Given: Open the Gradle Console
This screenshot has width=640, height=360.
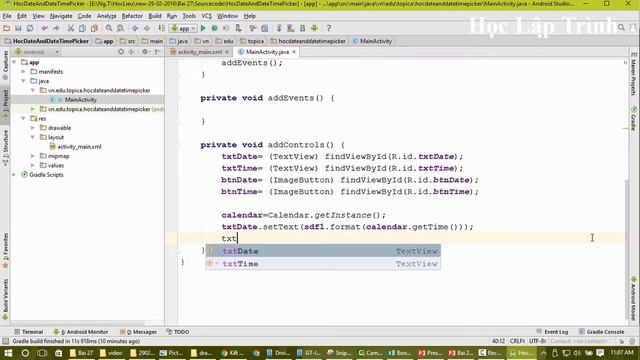Looking at the screenshot, I should (601, 332).
